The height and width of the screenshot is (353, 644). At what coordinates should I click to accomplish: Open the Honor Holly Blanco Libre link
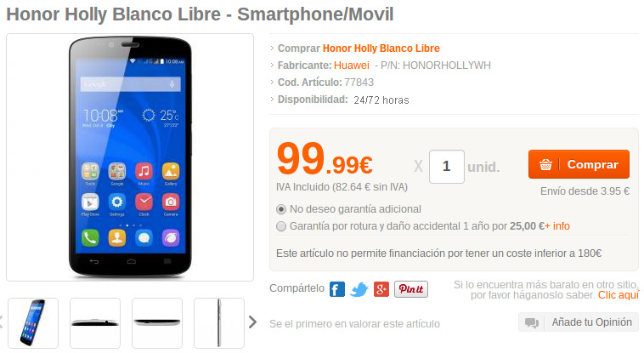(381, 48)
